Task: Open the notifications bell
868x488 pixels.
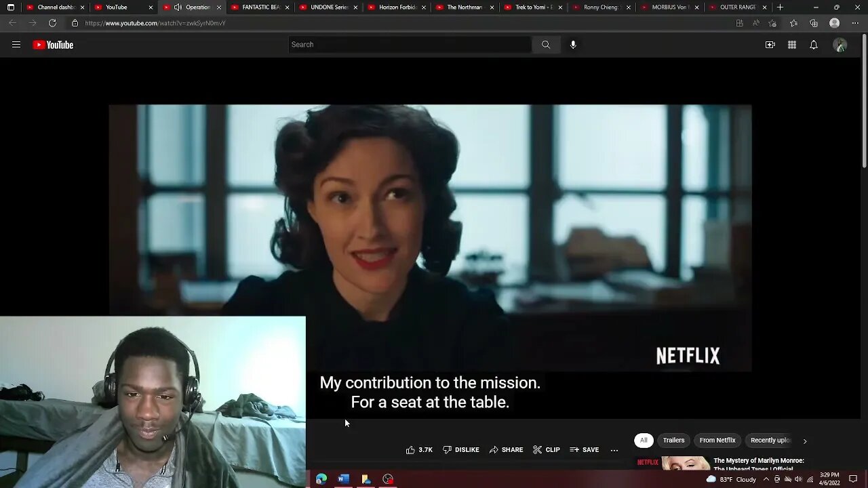Action: [814, 45]
